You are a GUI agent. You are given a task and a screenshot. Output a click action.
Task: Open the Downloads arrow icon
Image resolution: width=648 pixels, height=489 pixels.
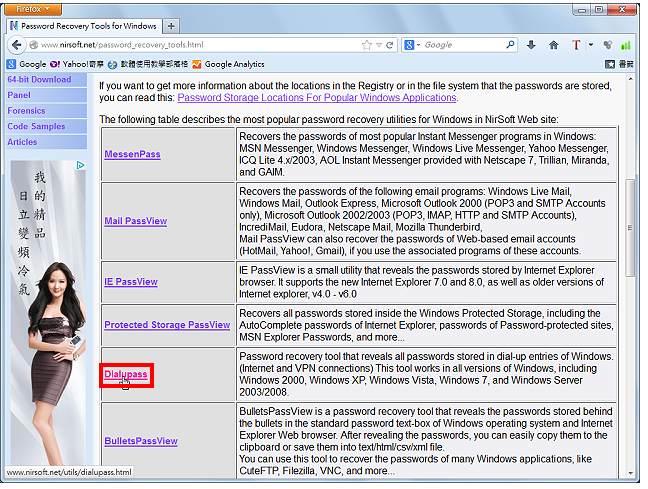coord(531,45)
